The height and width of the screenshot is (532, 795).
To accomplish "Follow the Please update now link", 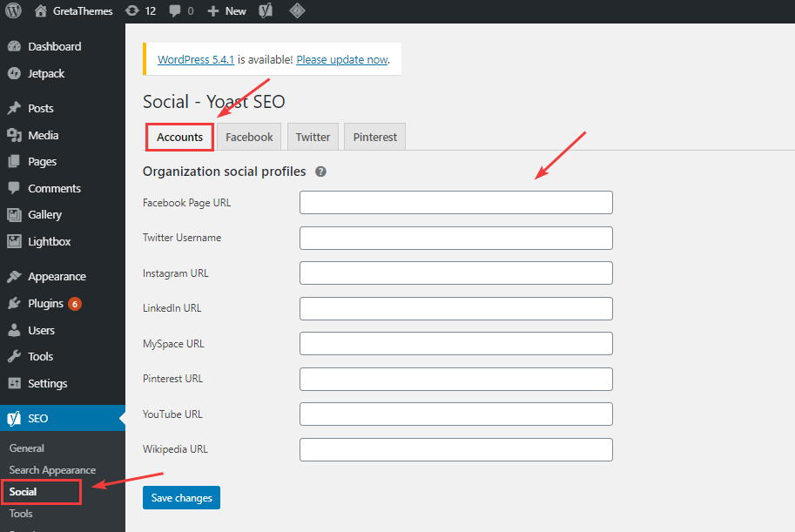I will tap(342, 59).
